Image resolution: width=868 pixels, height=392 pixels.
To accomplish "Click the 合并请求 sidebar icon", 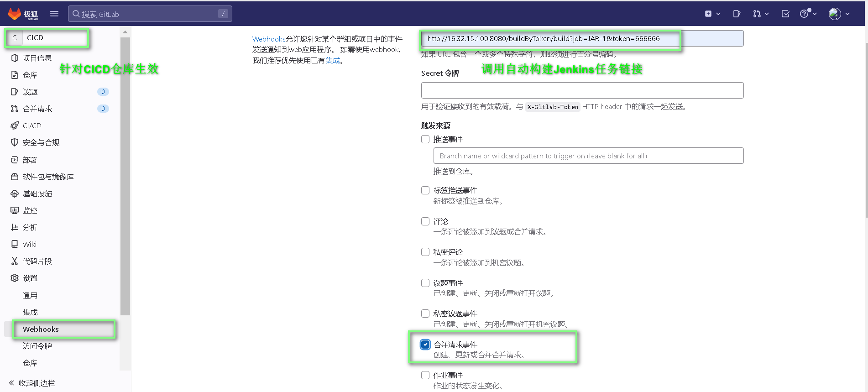I will 15,109.
